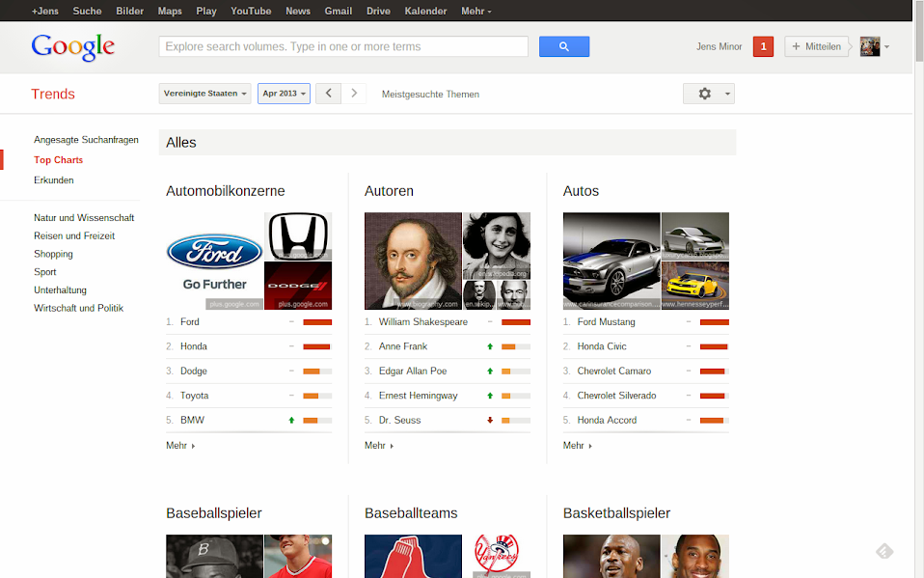This screenshot has height=578, width=924.
Task: Click BMW in the ranking list
Action: pos(192,421)
